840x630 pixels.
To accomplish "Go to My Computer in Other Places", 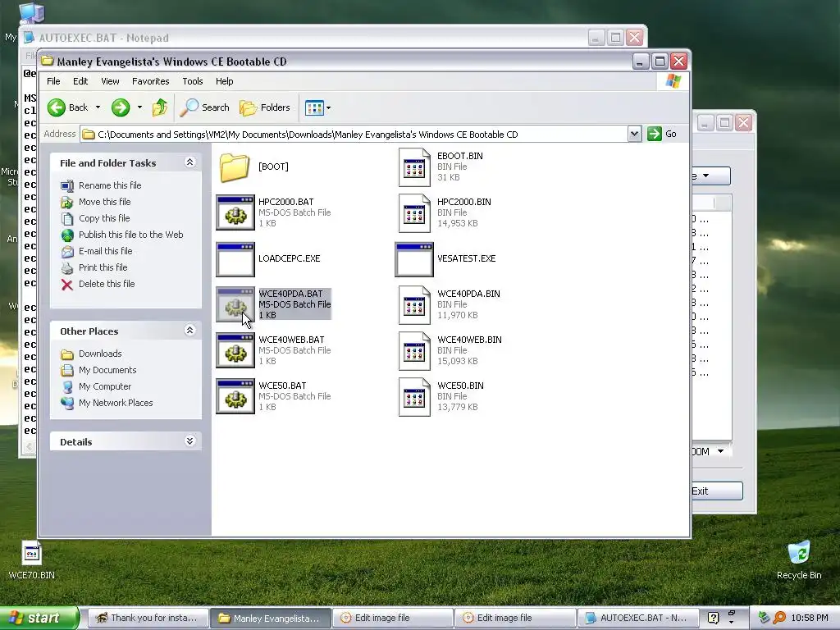I will [x=104, y=386].
